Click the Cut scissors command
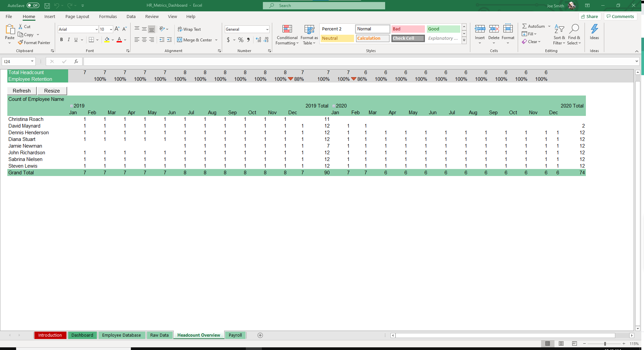 (x=25, y=27)
